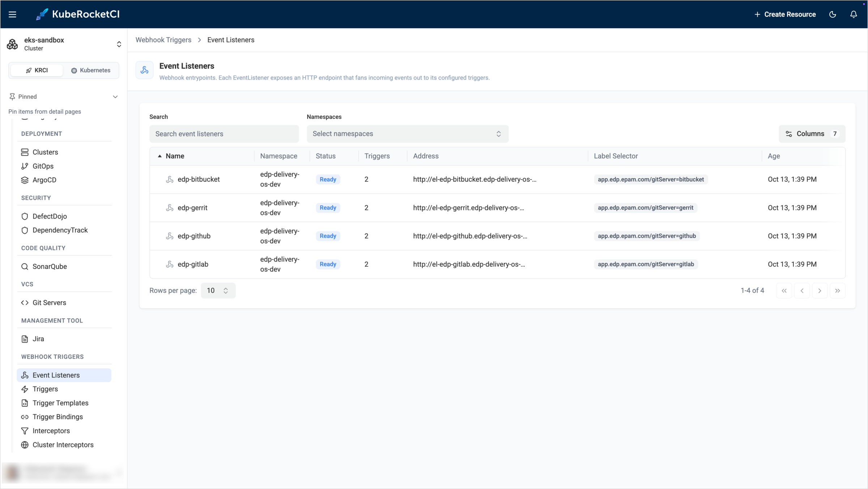Open the notifications bell
868x489 pixels.
pyautogui.click(x=854, y=14)
